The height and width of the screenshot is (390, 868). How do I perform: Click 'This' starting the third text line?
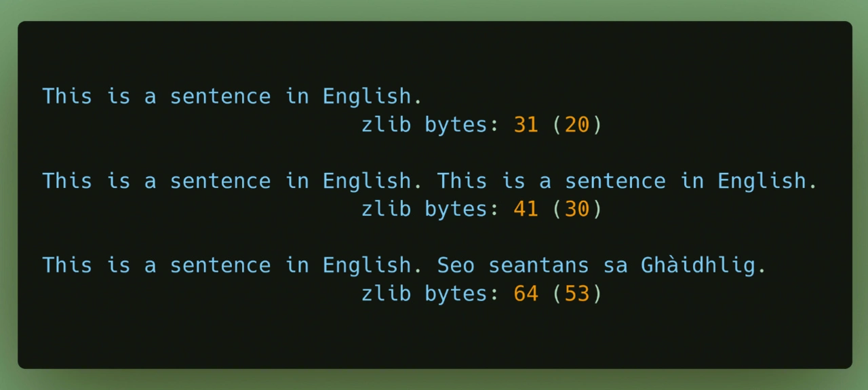pyautogui.click(x=67, y=265)
